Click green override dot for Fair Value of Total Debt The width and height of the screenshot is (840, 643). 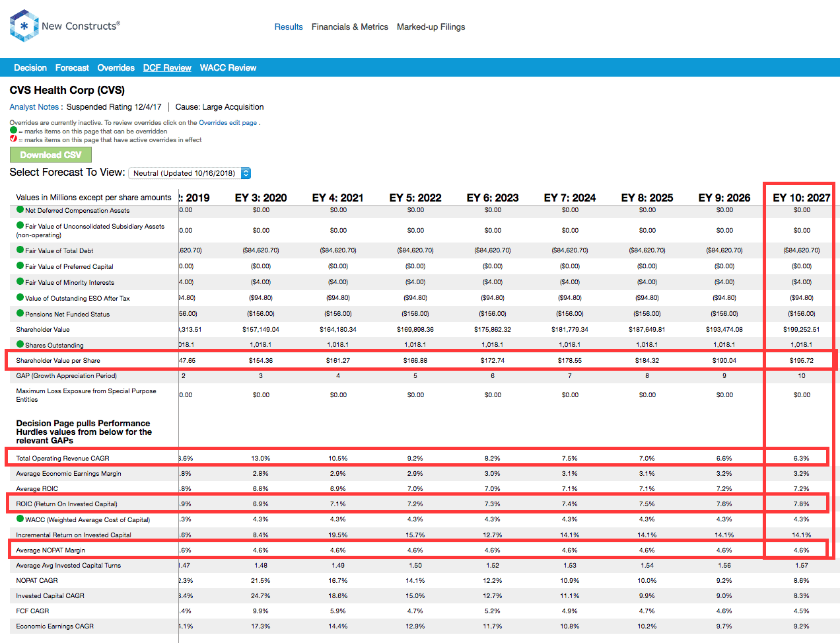[20, 250]
